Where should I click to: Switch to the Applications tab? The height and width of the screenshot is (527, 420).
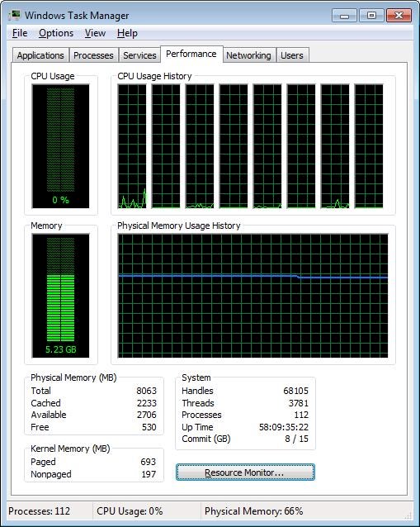(40, 55)
